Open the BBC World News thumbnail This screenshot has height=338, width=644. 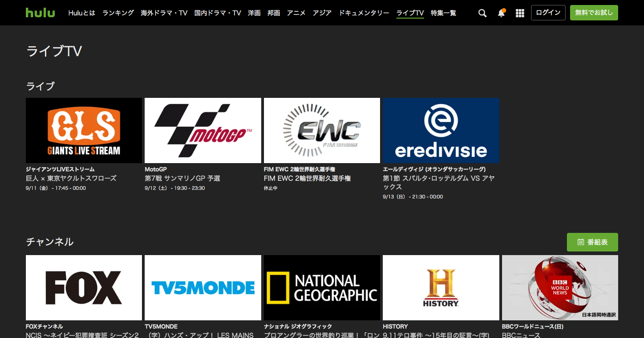pyautogui.click(x=560, y=288)
